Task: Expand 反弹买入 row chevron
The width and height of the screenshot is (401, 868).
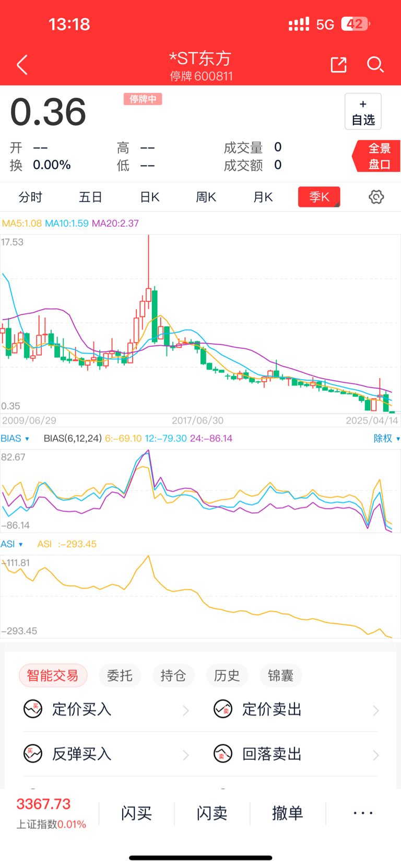Action: [x=186, y=755]
